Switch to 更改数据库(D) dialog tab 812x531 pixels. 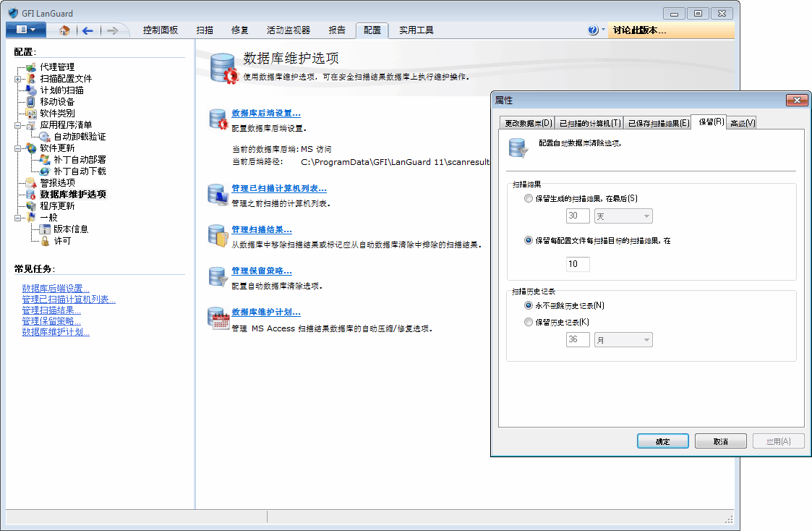tap(527, 123)
